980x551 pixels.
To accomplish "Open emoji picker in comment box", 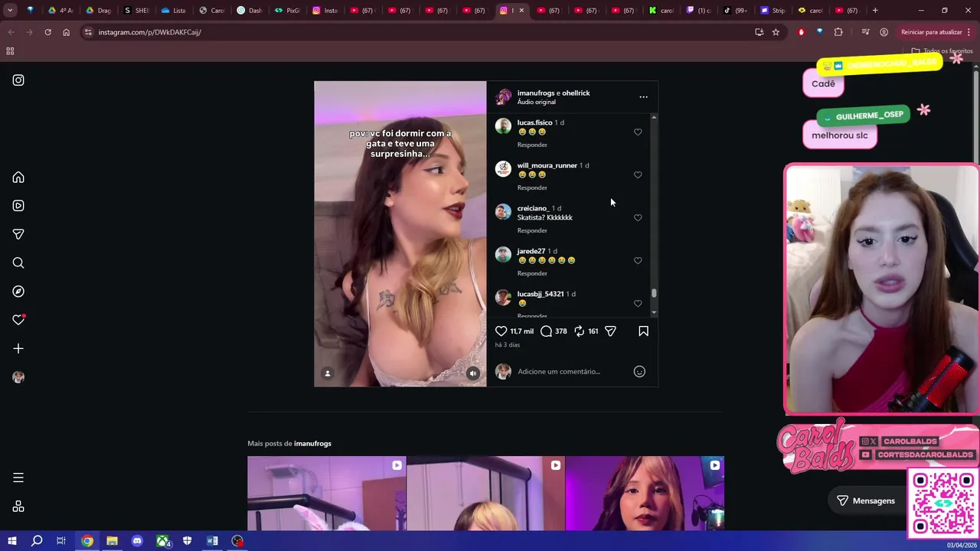I will click(x=639, y=372).
